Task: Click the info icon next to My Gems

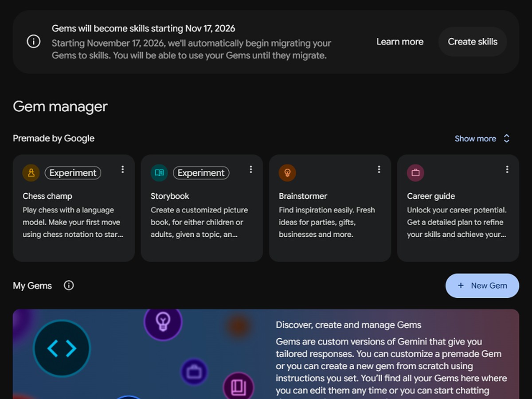Action: (x=69, y=286)
